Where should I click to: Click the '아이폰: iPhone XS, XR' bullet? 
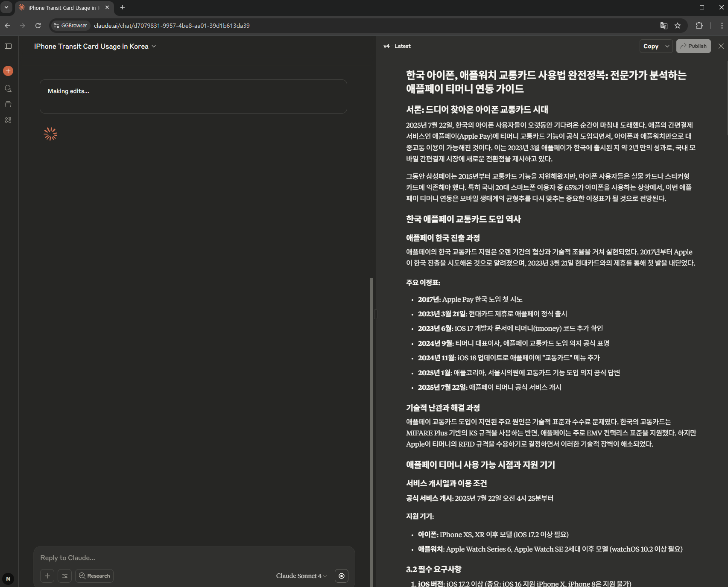click(493, 534)
